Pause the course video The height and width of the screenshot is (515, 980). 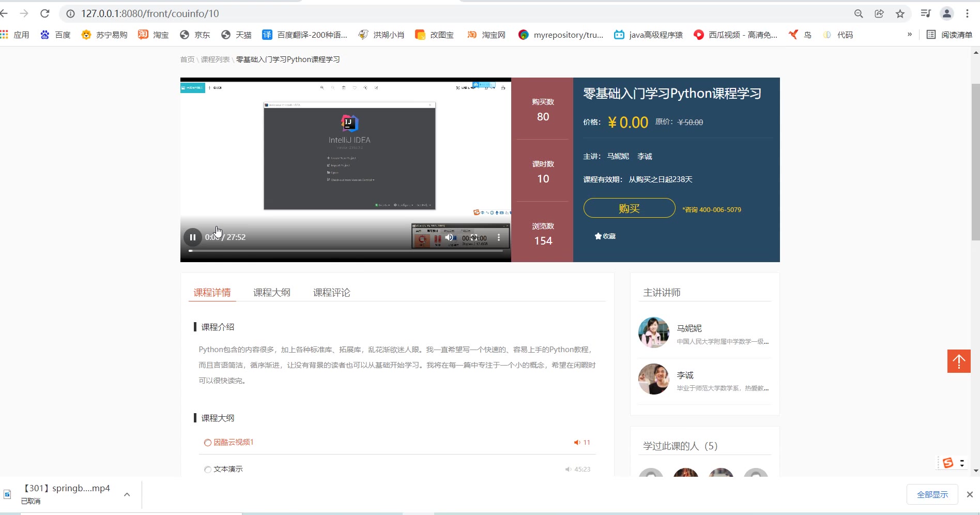tap(192, 237)
